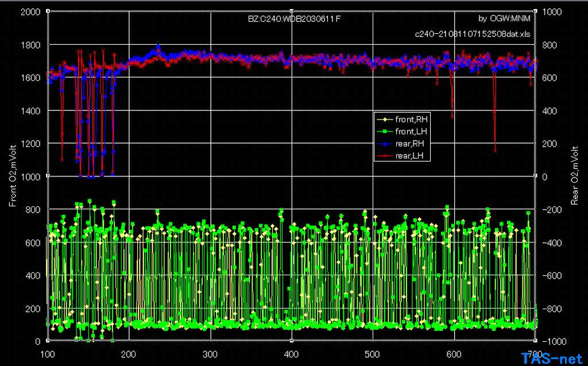Screen dimensions: 588x366
Task: Click the 1000 label on left axis
Action: (x=31, y=177)
